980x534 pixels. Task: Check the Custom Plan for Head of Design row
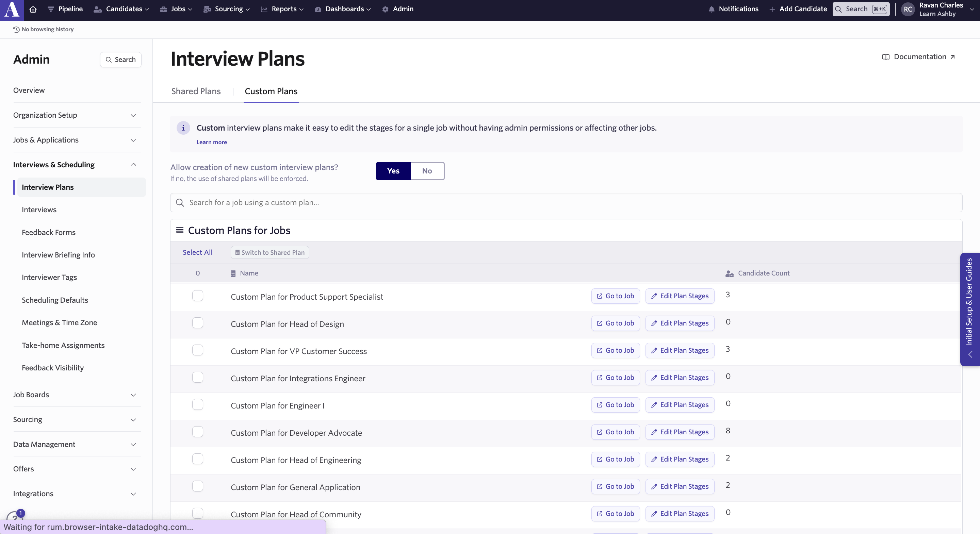point(197,323)
